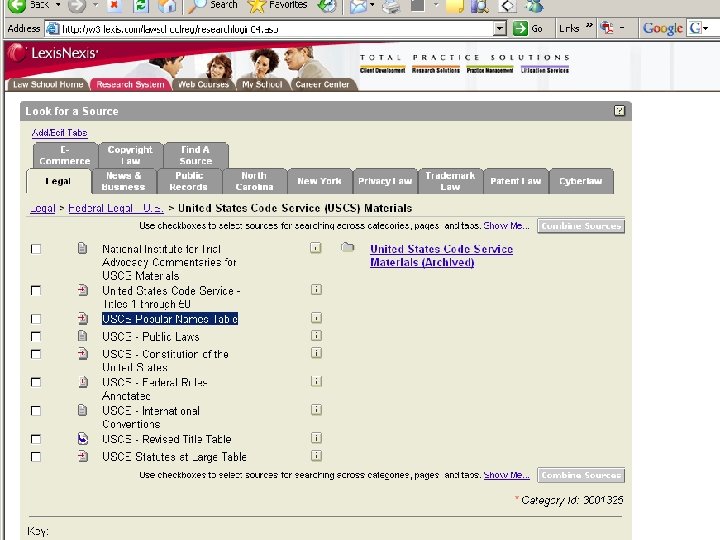Click info icon for National Institute Commentaries
The image size is (720, 540).
coord(315,248)
